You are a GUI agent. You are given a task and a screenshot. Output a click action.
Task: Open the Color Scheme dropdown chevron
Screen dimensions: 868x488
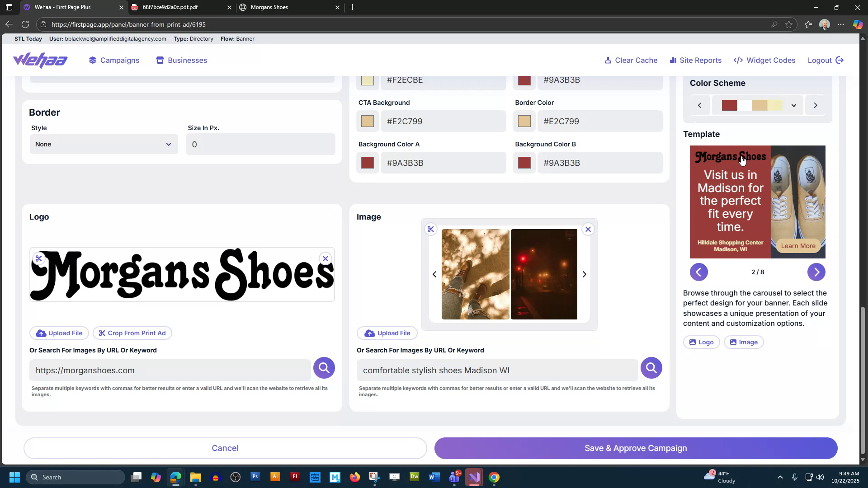[794, 105]
